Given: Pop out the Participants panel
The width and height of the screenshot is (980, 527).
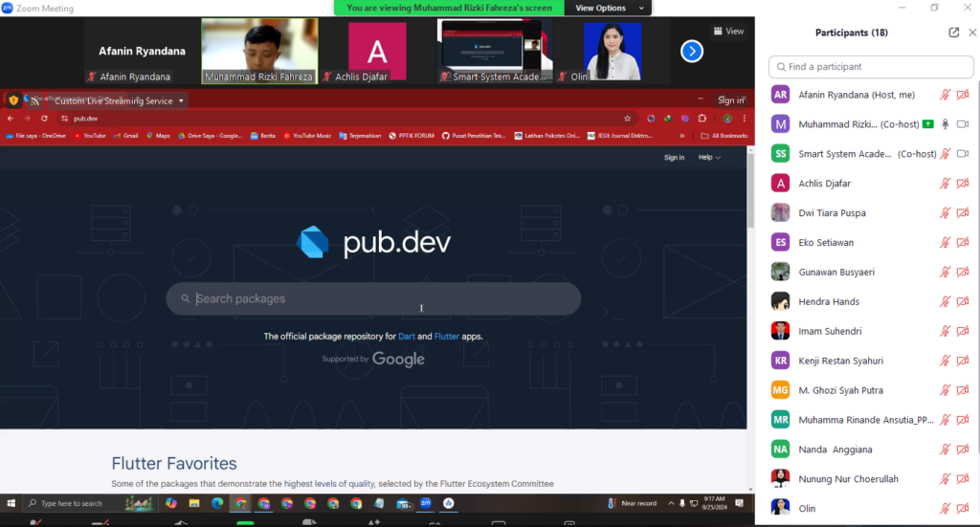Looking at the screenshot, I should (954, 33).
